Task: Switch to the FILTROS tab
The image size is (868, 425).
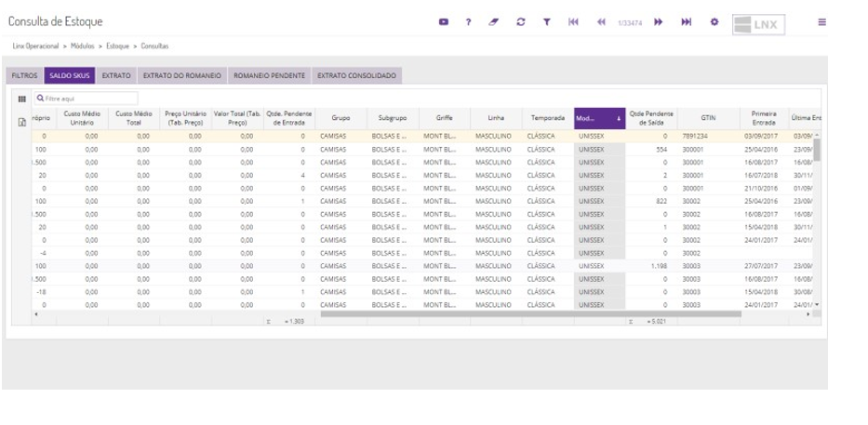Action: coord(24,76)
